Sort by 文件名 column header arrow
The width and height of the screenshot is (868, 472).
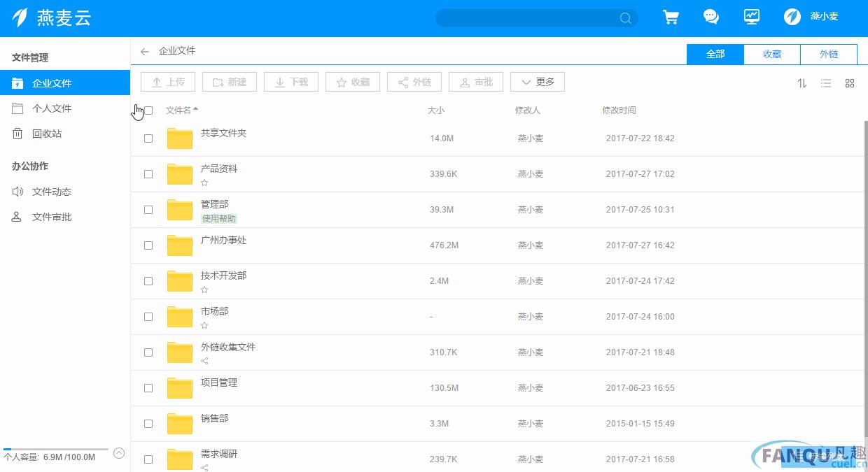click(x=195, y=109)
